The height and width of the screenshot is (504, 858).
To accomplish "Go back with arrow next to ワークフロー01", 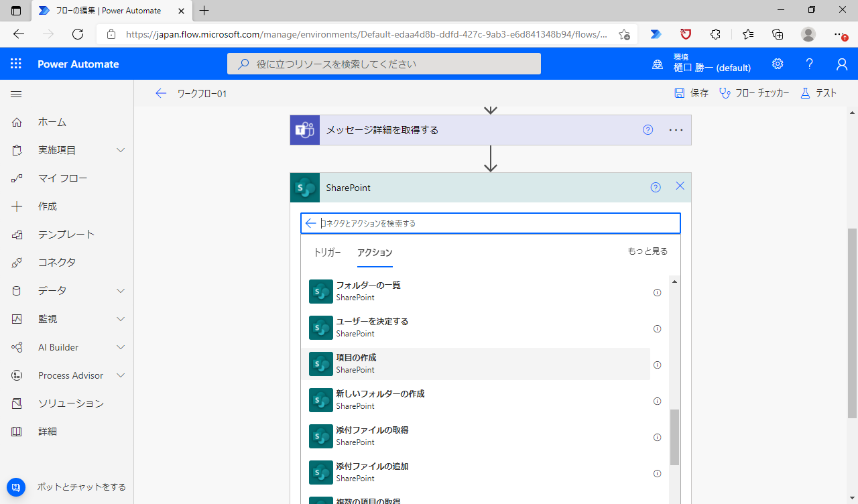I will (161, 93).
